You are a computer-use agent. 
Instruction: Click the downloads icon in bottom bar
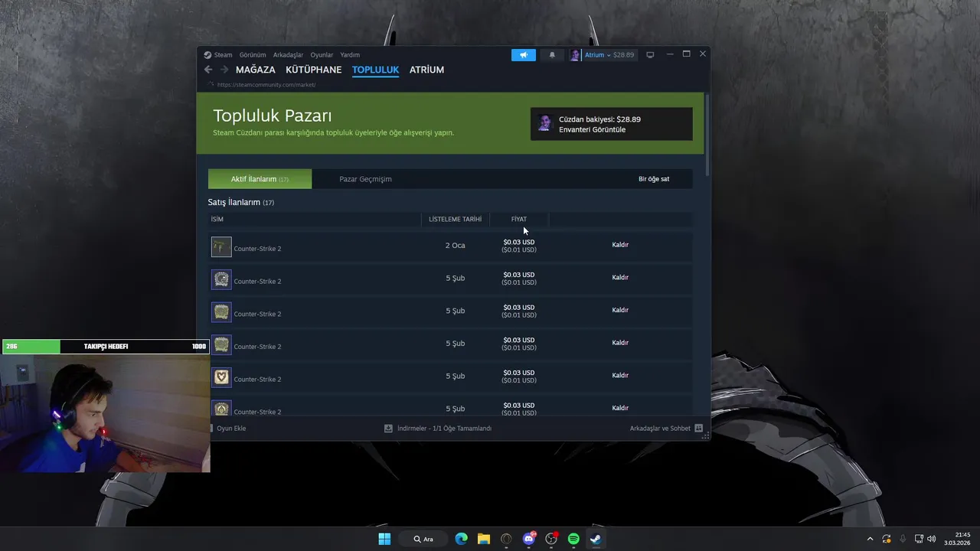pyautogui.click(x=388, y=429)
